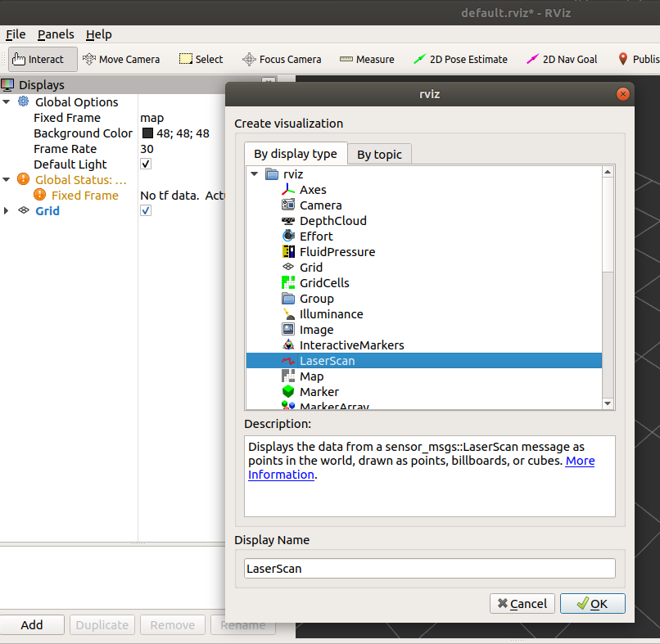Select the GridCells visualization type
The width and height of the screenshot is (660, 644).
324,283
